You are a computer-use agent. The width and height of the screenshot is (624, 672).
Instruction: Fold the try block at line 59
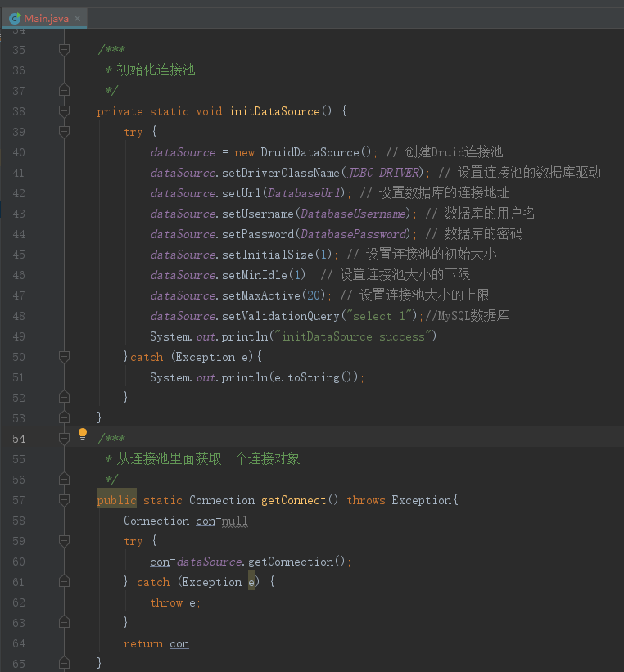coord(64,541)
